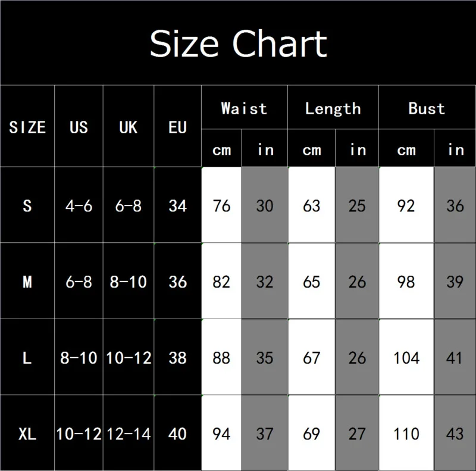Select UK size 12-14 cell
The height and width of the screenshot is (471, 476).
coord(129,433)
